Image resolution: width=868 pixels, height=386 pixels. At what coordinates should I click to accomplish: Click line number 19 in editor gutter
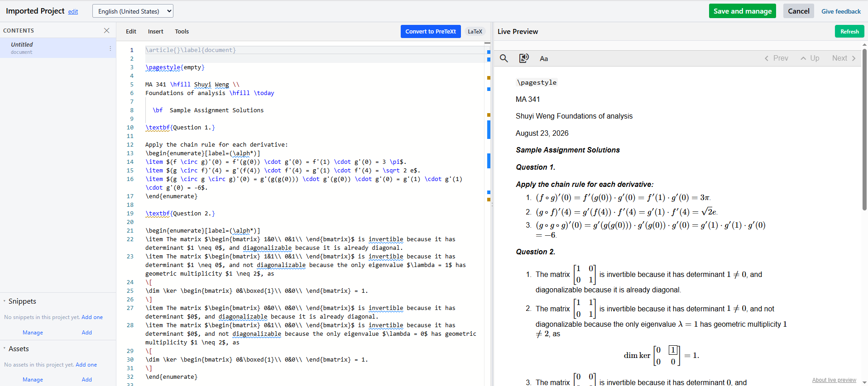click(130, 214)
